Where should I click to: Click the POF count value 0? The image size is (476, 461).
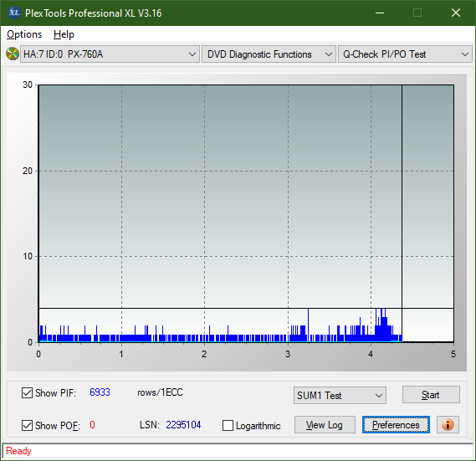(x=92, y=424)
